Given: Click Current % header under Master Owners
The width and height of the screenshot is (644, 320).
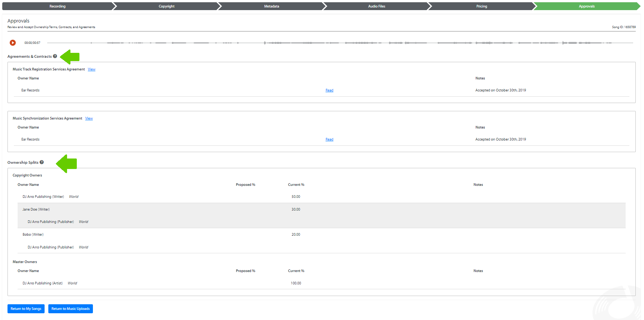Looking at the screenshot, I should [x=296, y=271].
